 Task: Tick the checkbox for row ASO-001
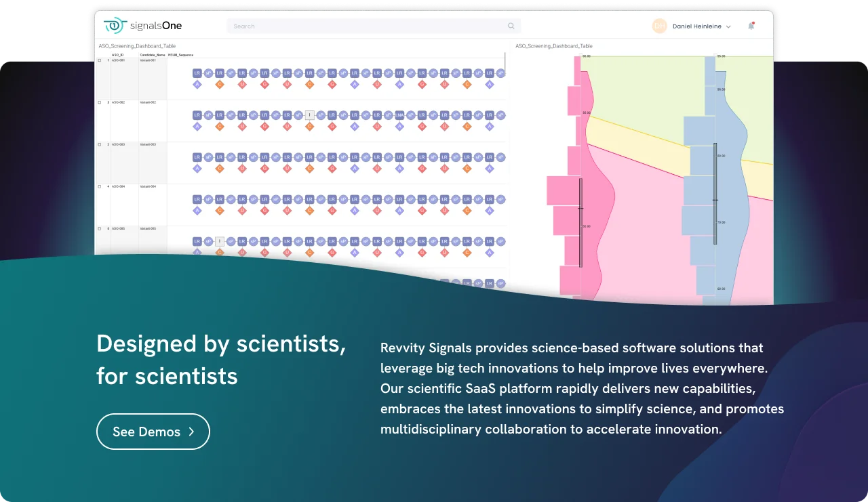tap(100, 60)
